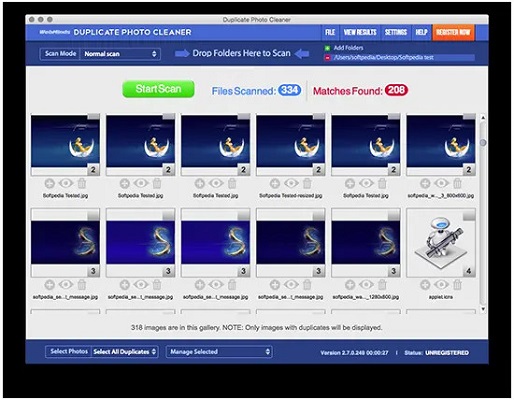Click the trash icon under the leftmost message.jpg image
This screenshot has width=514, height=400.
82,285
